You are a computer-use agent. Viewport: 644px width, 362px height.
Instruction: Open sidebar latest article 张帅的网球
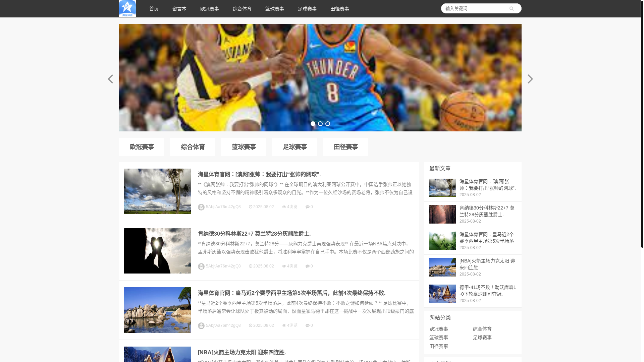(x=488, y=185)
